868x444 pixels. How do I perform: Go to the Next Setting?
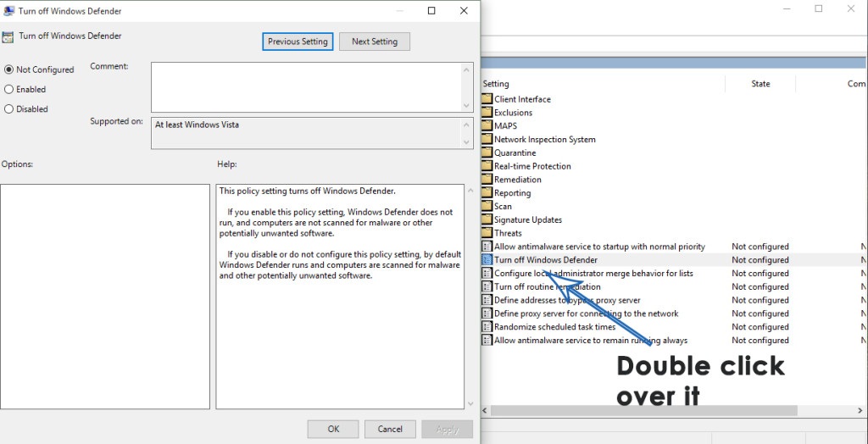point(375,42)
